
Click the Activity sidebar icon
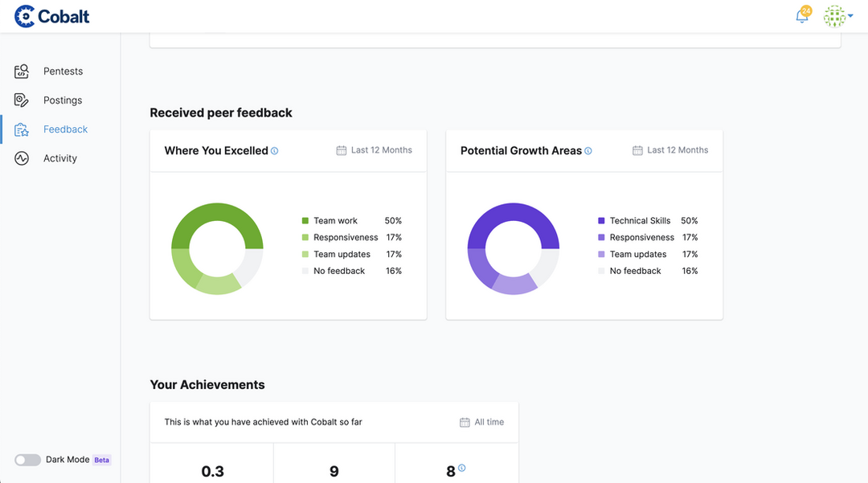click(22, 158)
